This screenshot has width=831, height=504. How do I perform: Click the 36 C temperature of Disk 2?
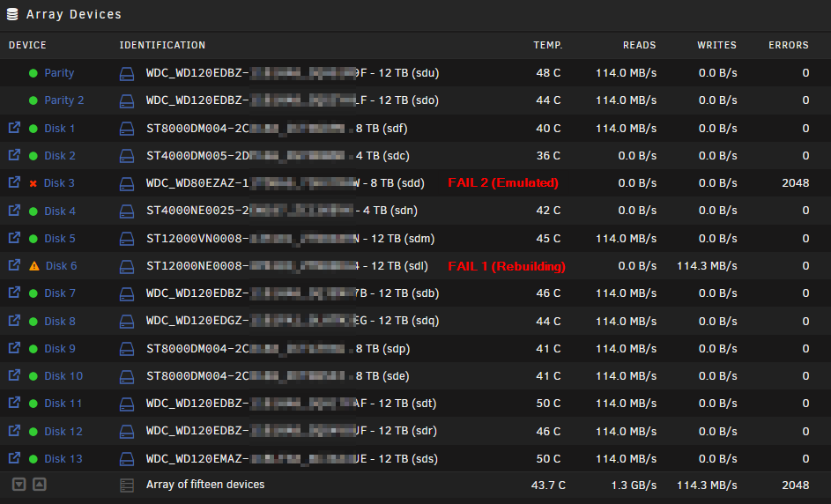coord(548,156)
